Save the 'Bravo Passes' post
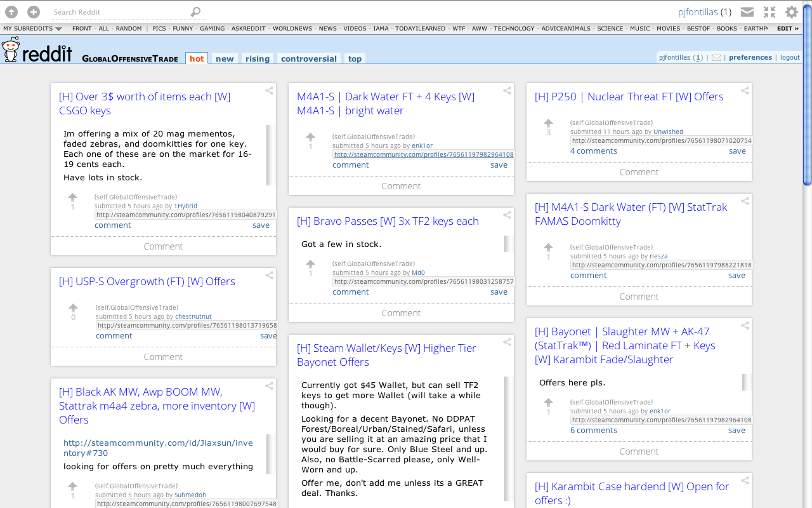Screen dimensions: 812x508 click(499, 292)
